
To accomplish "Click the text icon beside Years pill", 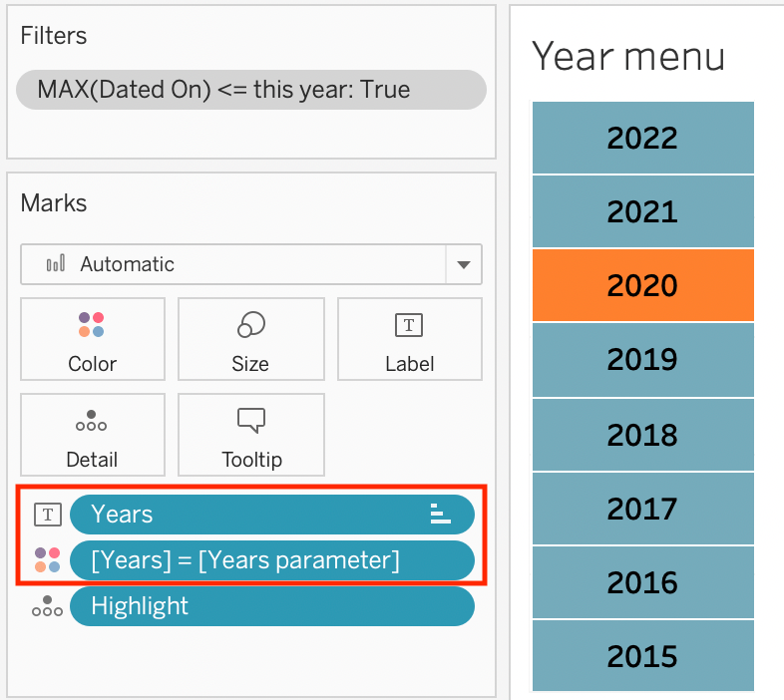I will (47, 515).
